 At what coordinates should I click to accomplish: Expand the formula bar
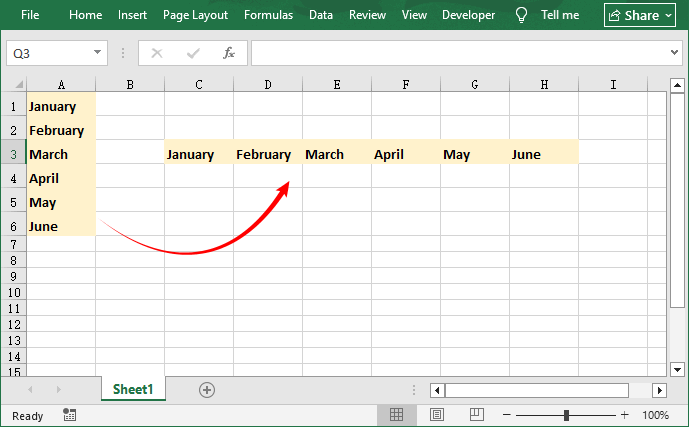pos(675,53)
